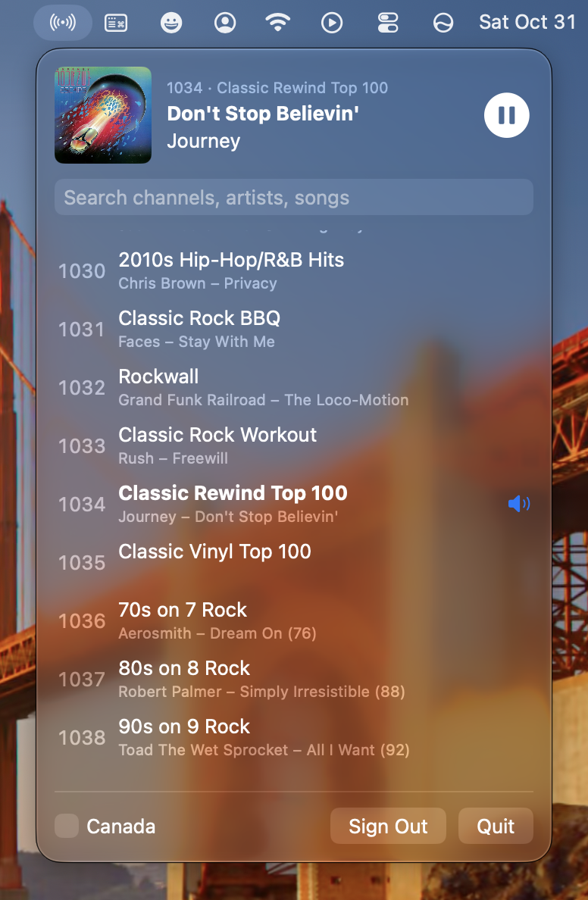The width and height of the screenshot is (588, 900).
Task: Click the Now Playing menu bar icon
Action: (332, 23)
